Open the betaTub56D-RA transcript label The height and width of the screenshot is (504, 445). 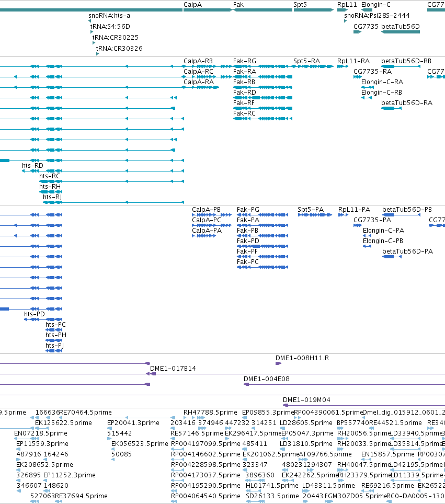407,103
